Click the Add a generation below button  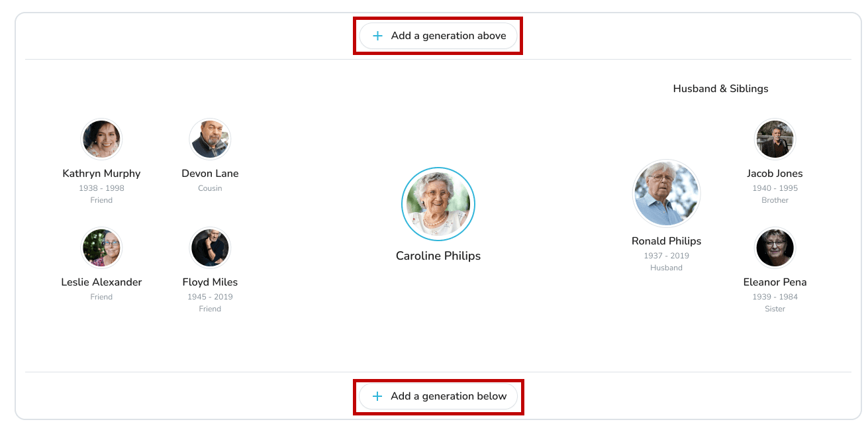click(438, 396)
